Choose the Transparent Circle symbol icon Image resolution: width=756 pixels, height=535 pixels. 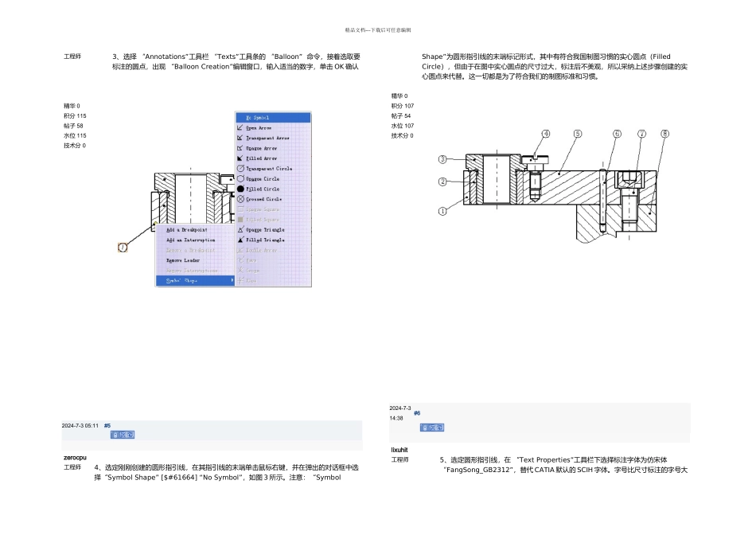[x=240, y=168]
